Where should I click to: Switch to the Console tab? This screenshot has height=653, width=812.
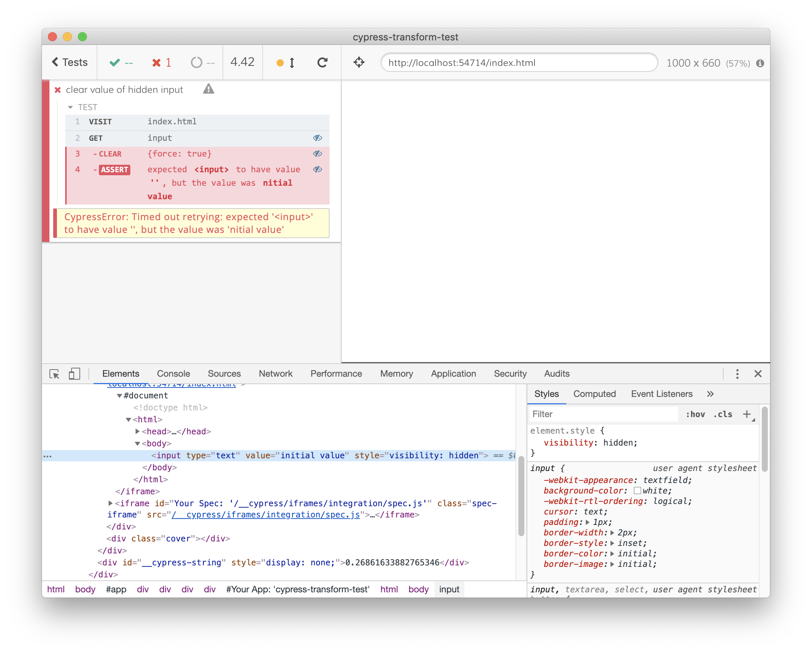(x=173, y=374)
